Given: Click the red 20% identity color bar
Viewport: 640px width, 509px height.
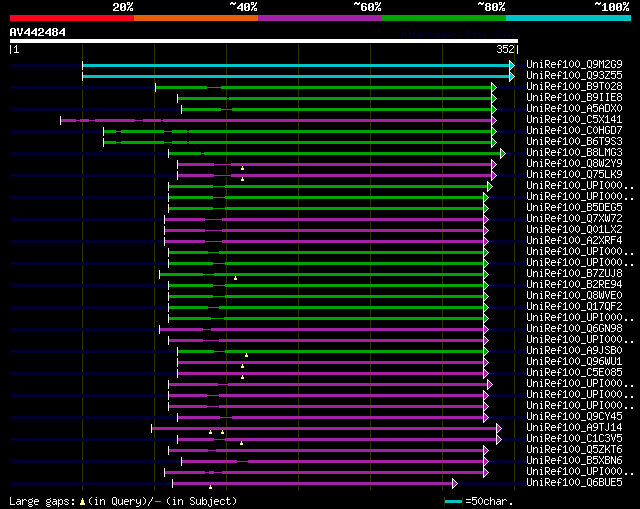Looking at the screenshot, I should (72, 18).
